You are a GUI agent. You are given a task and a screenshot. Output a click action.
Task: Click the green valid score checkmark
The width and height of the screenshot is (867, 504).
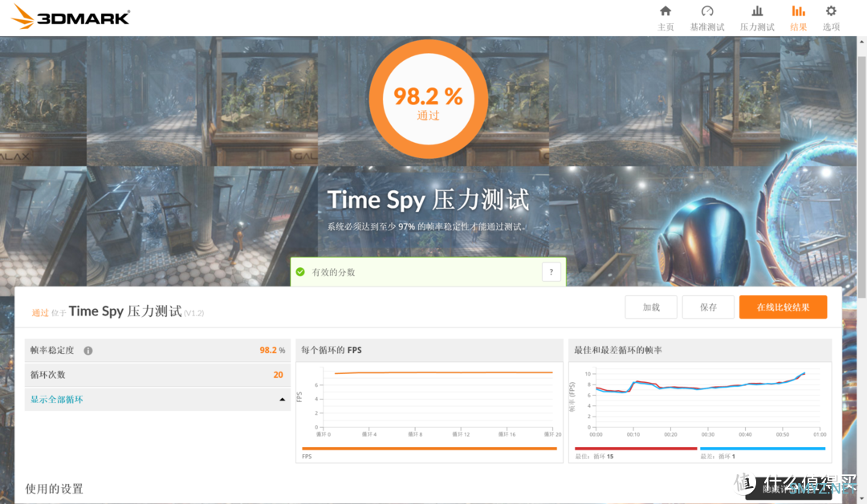tap(300, 272)
